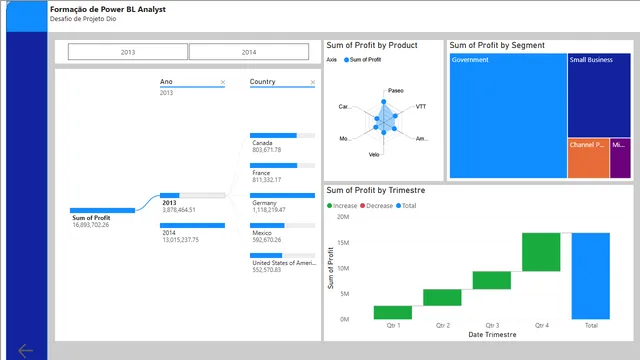Click the Mexico country bar
Screen dimensions: 640x360
(282, 225)
